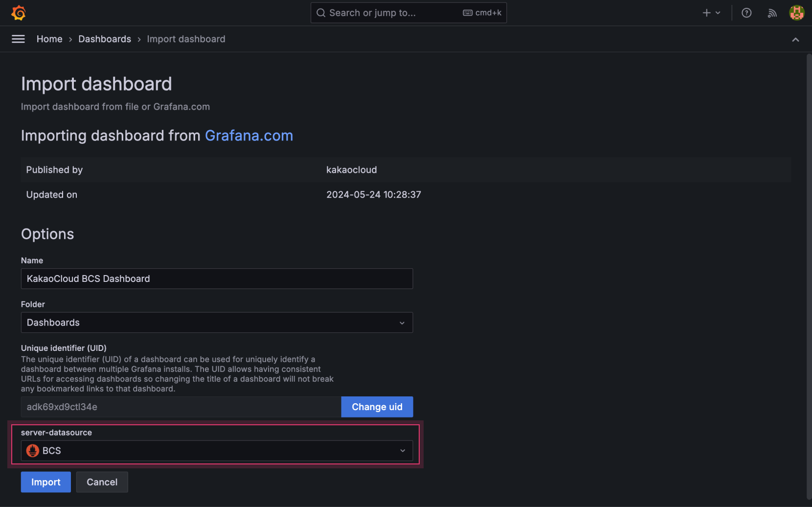
Task: Click the Cancel button
Action: (x=102, y=482)
